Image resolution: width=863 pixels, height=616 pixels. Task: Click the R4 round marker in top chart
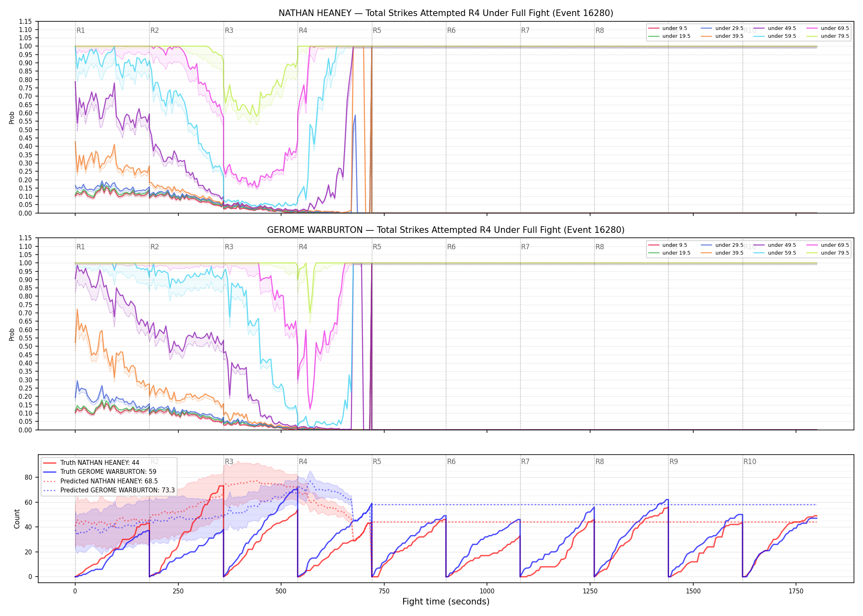click(x=303, y=30)
